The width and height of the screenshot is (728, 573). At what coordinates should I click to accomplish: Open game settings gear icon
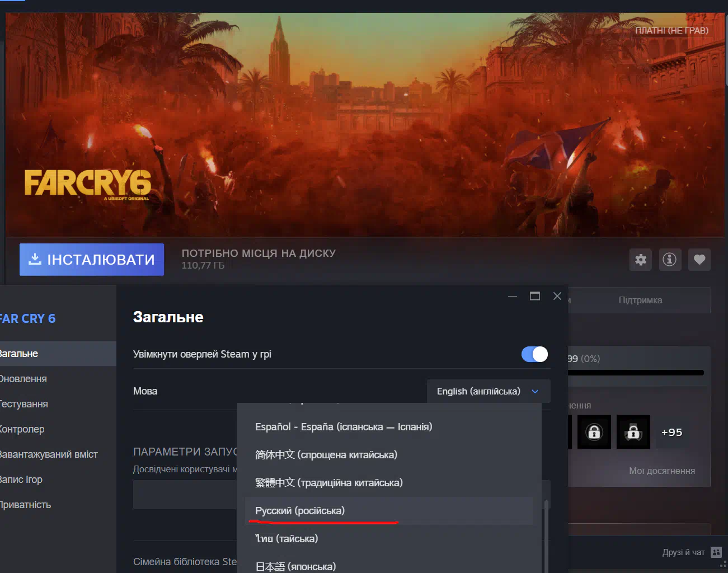(641, 260)
